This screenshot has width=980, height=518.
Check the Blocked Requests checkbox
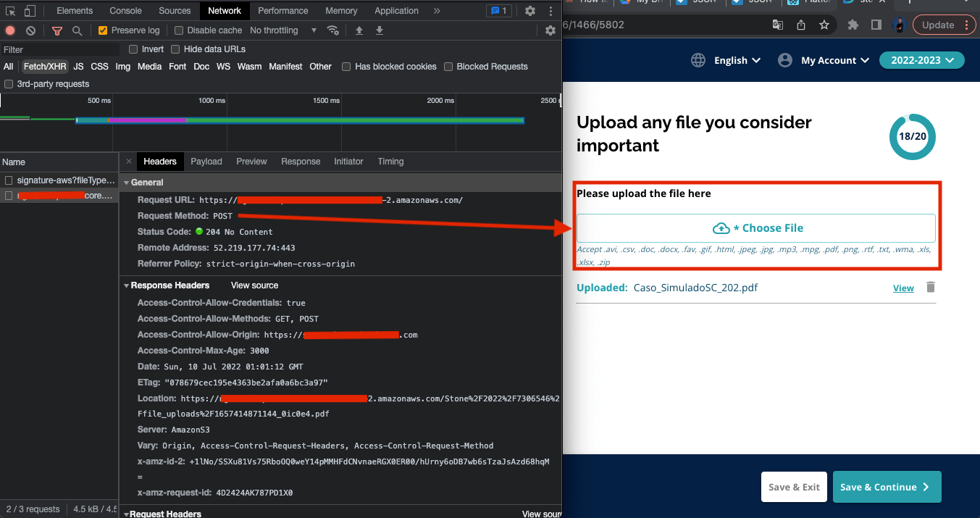[x=448, y=67]
